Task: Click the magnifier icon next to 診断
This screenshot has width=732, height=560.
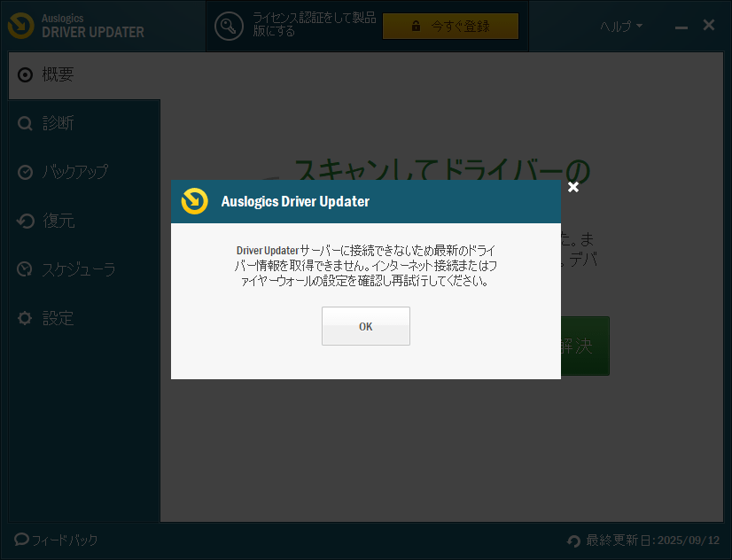Action: click(x=25, y=124)
